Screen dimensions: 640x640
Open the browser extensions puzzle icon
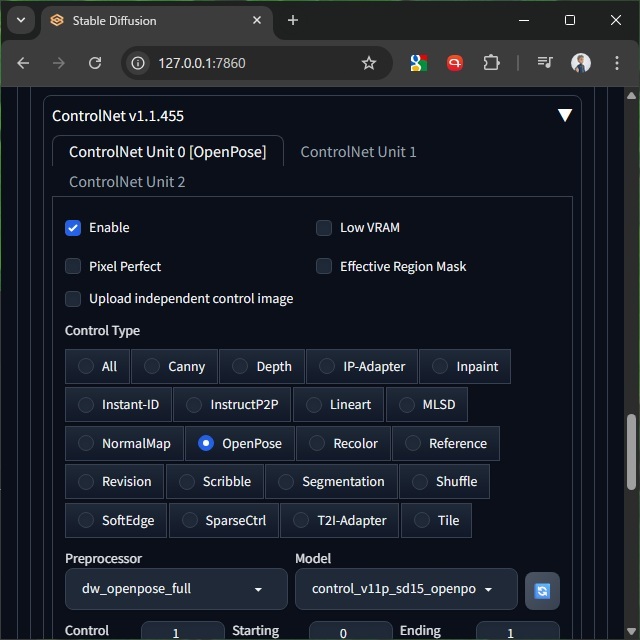(491, 63)
